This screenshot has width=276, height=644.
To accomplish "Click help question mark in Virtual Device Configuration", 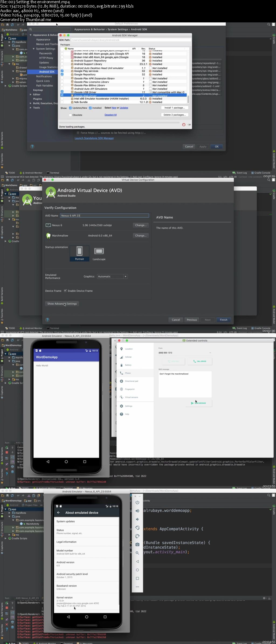I will (x=47, y=320).
